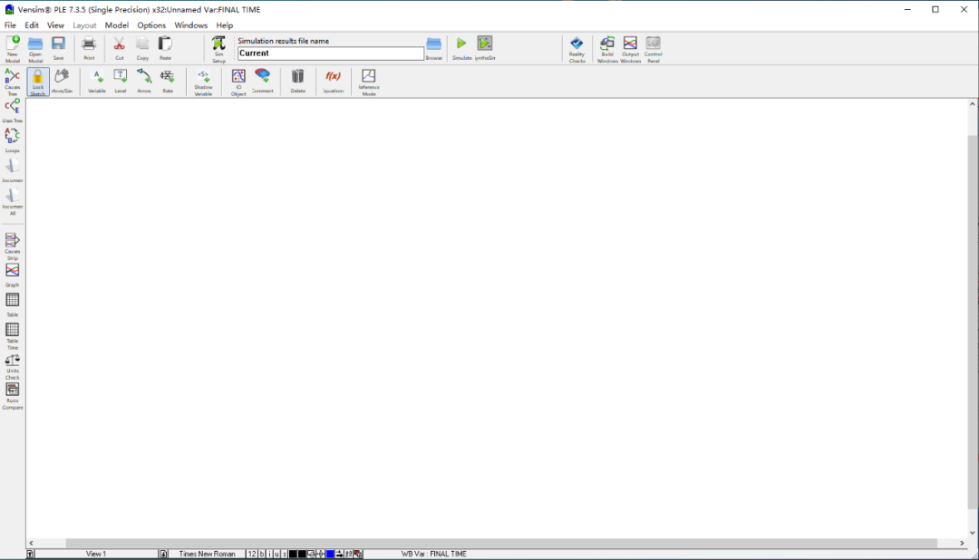
Task: Copy the selected item
Action: point(142,49)
